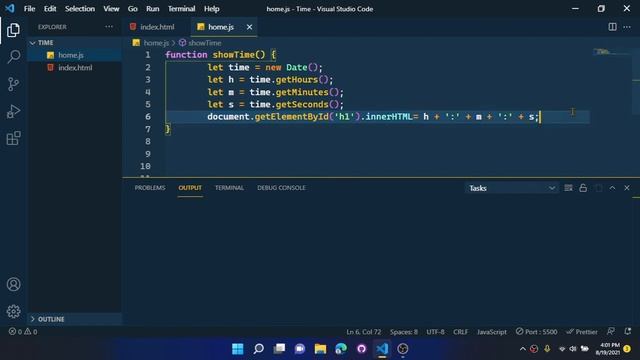The height and width of the screenshot is (360, 640).
Task: Select the Output panel tab
Action: [x=190, y=188]
